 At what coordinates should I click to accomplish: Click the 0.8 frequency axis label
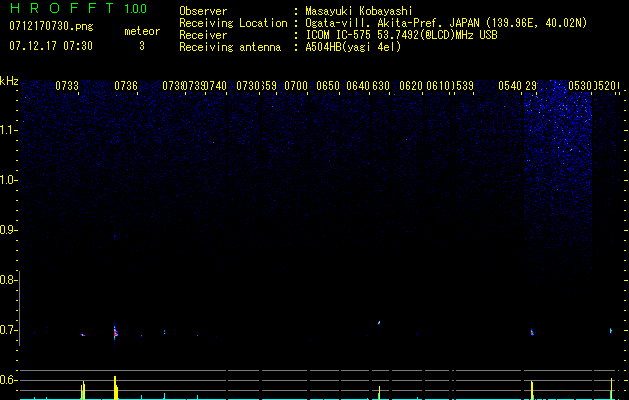[8, 280]
